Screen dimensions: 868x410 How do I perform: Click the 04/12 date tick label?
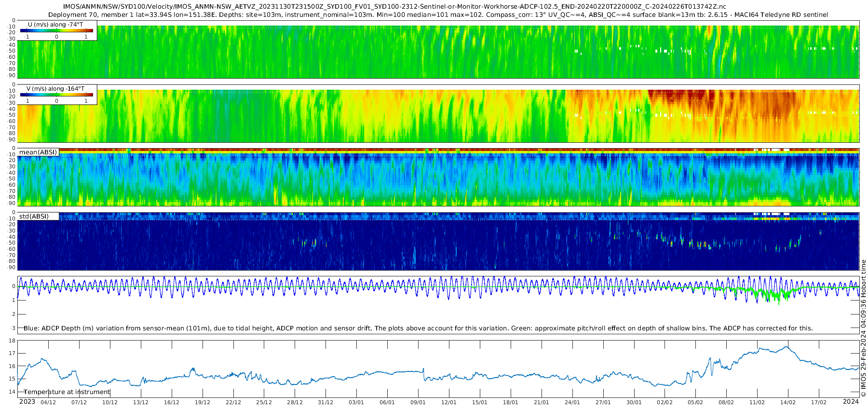48,402
